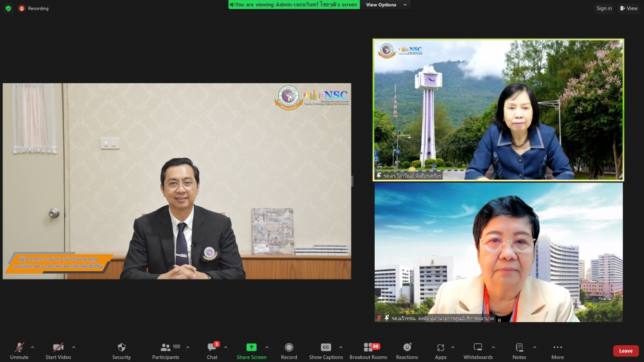Screen dimensions: 644x362
Task: Toggle Show Captions
Action: (x=326, y=348)
